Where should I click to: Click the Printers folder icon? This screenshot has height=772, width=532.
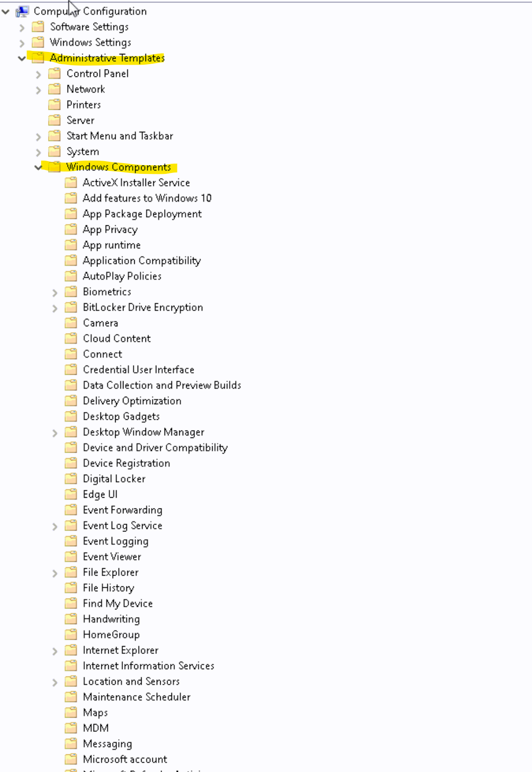(54, 105)
